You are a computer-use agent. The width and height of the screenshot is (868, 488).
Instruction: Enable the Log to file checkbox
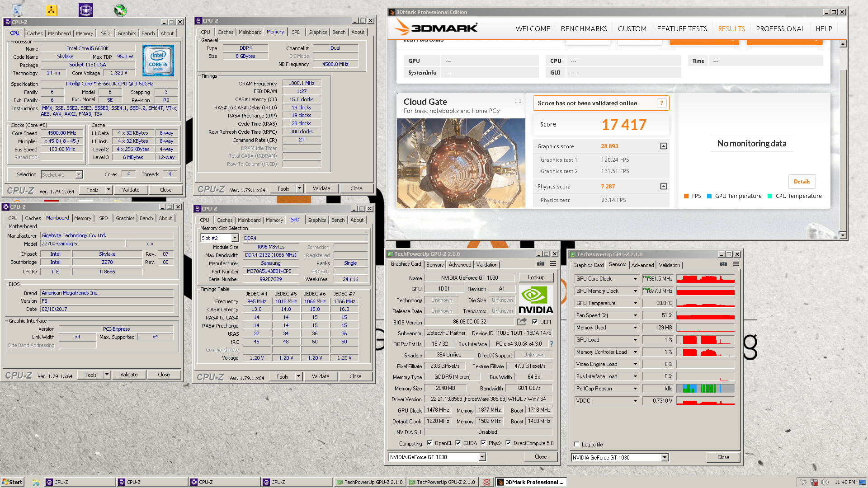[576, 444]
